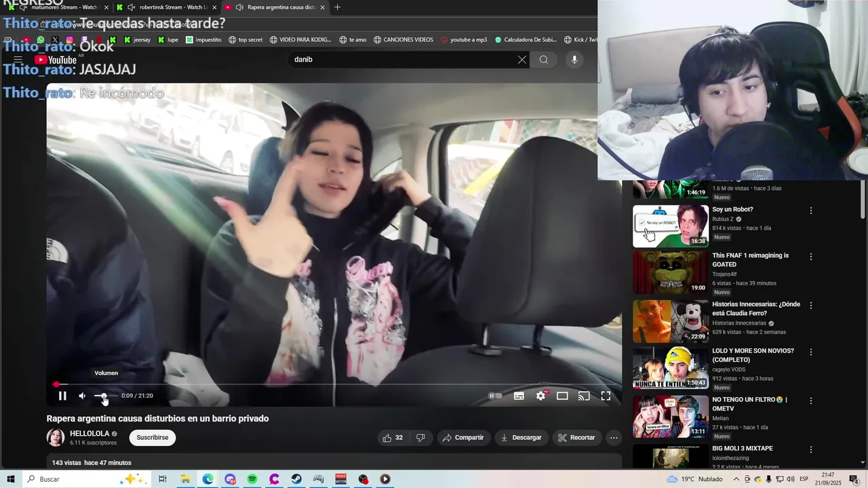Open File Explorer from taskbar
The image size is (868, 488).
coord(184,479)
